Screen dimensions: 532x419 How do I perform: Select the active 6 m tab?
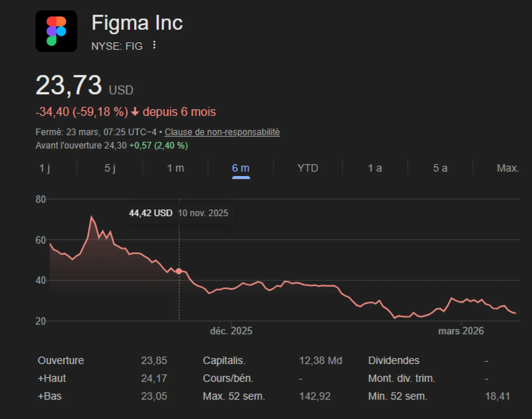coord(241,168)
